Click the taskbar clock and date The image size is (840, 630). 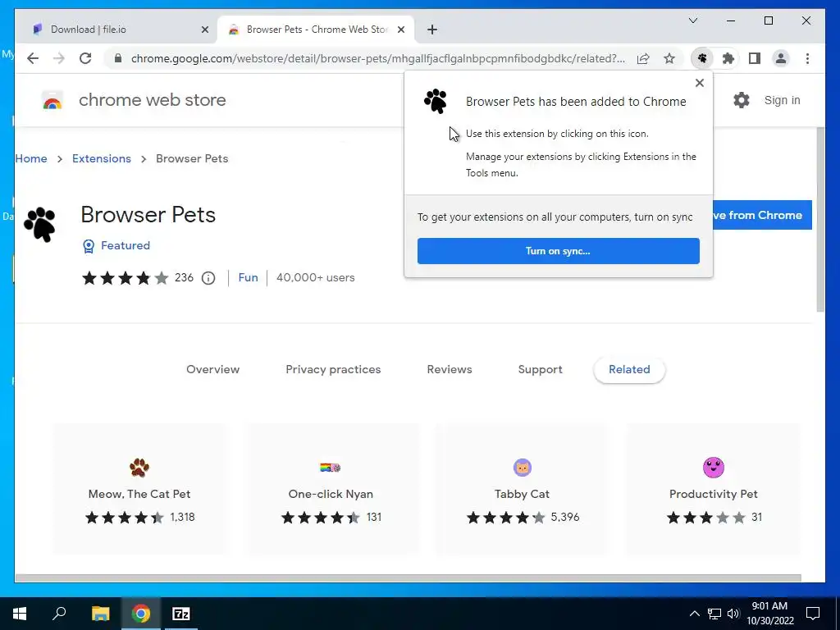coord(769,614)
